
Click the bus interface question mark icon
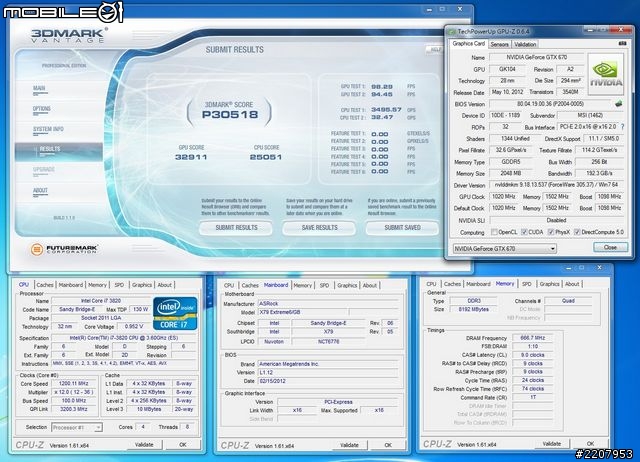pos(622,127)
